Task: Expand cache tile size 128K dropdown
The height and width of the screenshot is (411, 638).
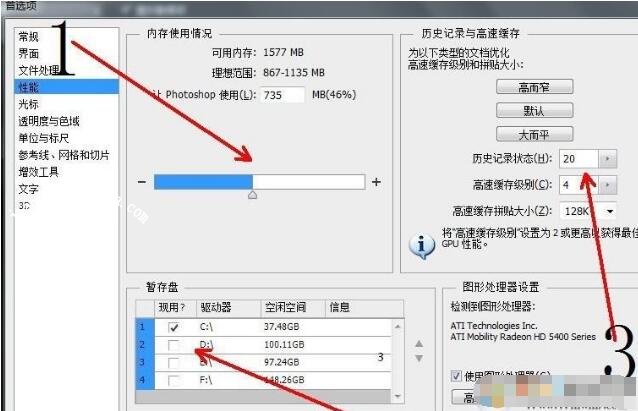Action: (610, 211)
